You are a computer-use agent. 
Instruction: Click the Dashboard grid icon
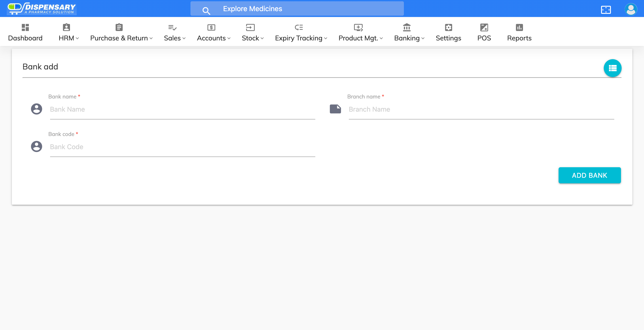pyautogui.click(x=25, y=27)
